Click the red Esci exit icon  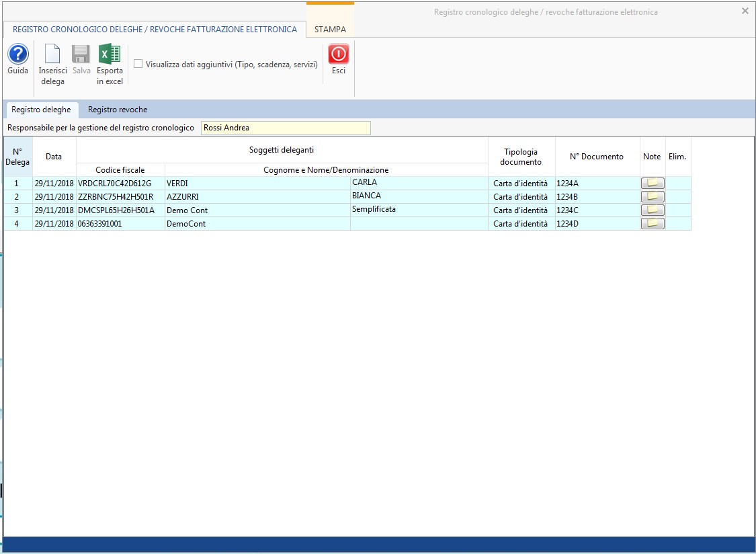(338, 55)
